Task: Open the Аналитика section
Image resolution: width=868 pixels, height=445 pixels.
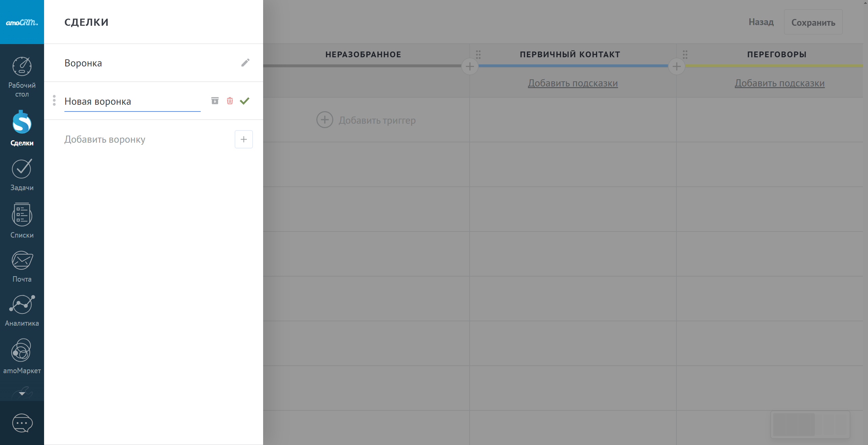Action: coord(22,310)
